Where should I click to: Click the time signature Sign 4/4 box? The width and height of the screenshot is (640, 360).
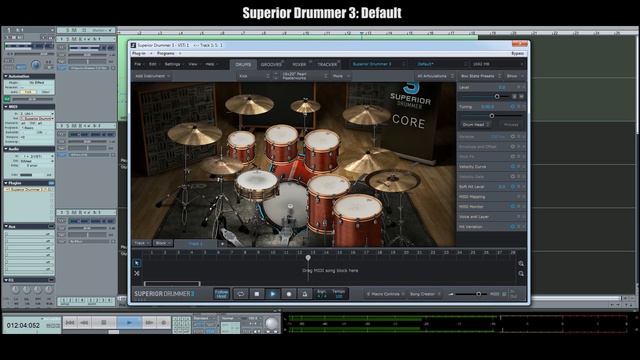point(322,293)
